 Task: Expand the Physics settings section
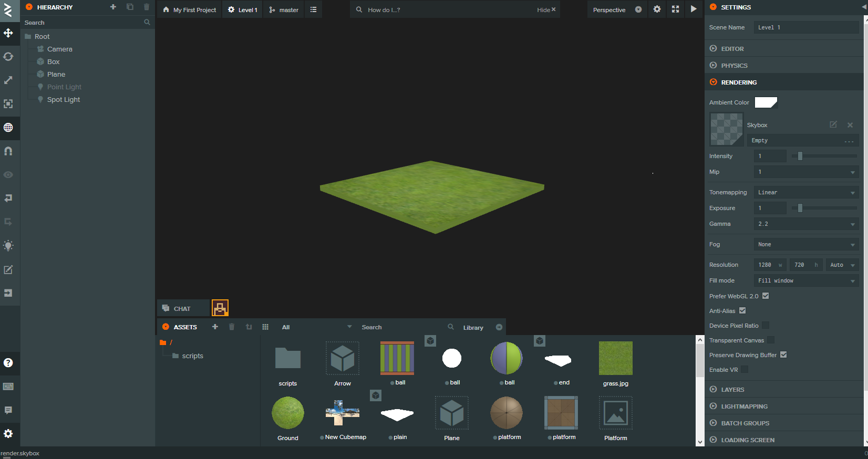[783, 65]
